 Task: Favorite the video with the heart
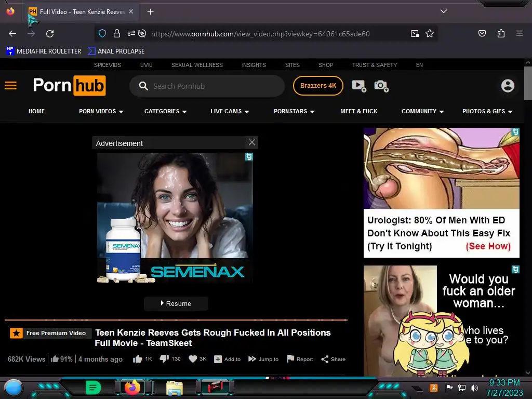pos(197,359)
